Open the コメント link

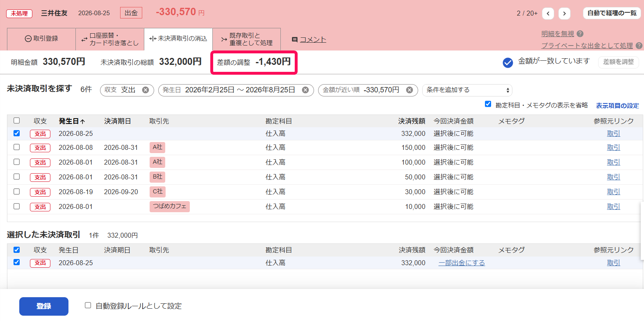click(x=313, y=39)
